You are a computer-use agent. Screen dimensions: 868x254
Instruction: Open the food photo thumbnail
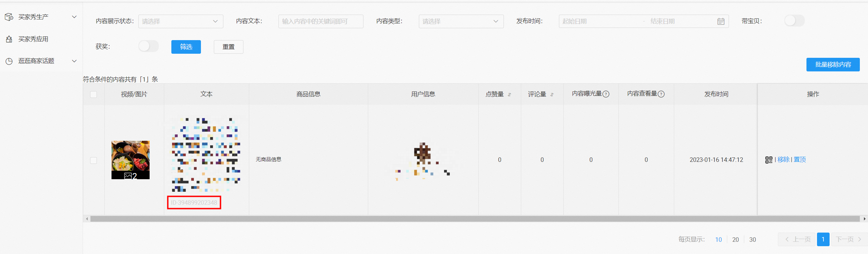[x=131, y=160]
